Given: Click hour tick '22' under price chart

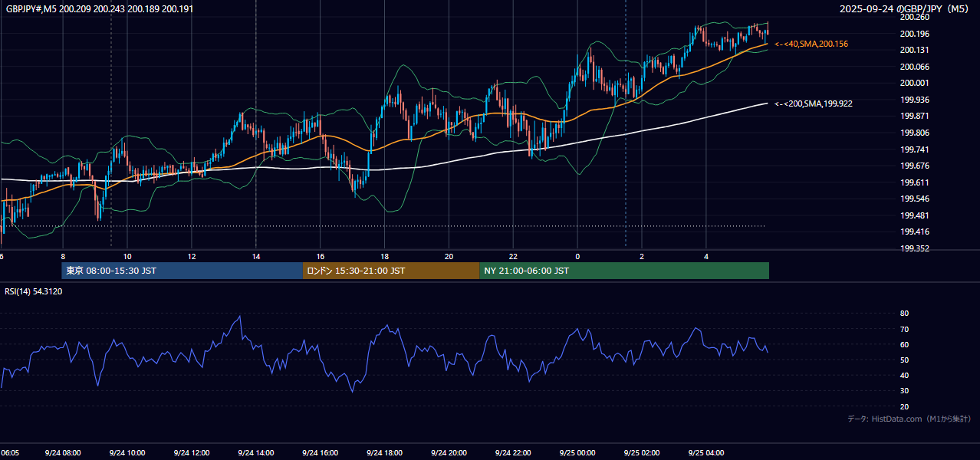Looking at the screenshot, I should click(x=514, y=257).
